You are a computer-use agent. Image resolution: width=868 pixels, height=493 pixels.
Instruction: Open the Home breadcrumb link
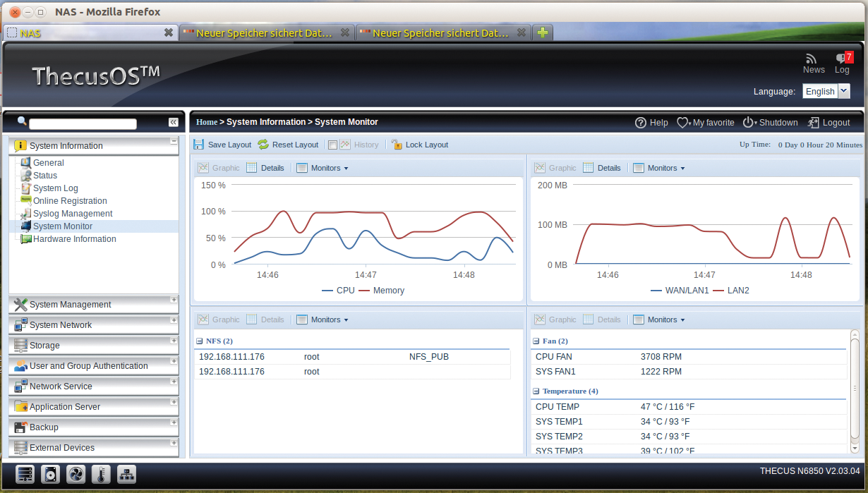(207, 121)
